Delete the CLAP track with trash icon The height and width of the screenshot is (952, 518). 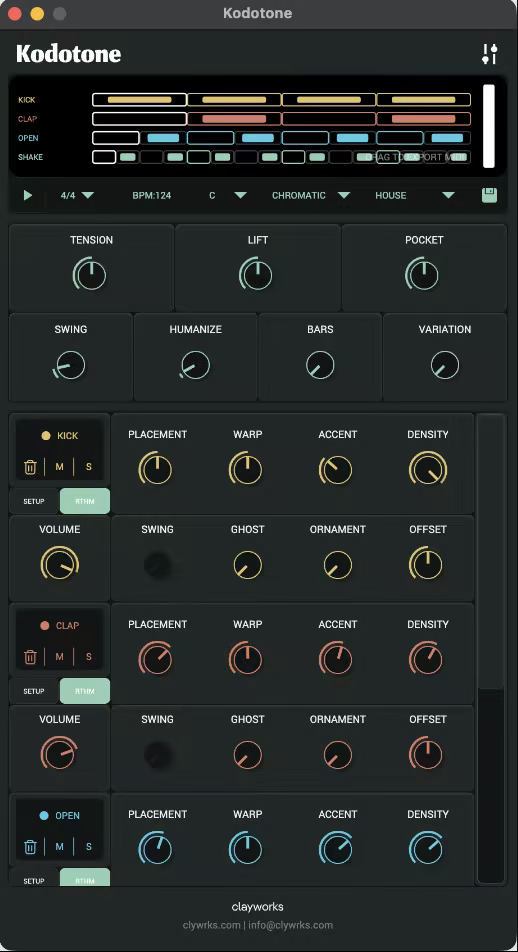click(30, 657)
